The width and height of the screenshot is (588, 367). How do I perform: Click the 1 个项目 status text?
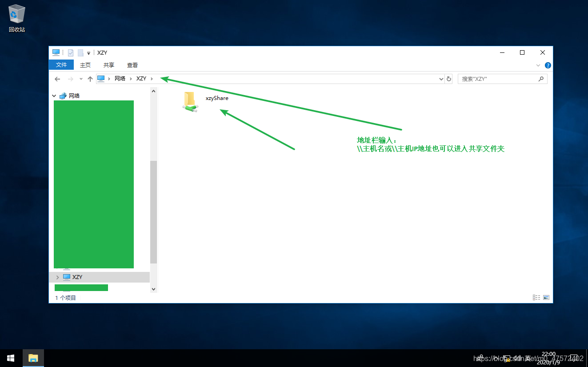pos(66,298)
